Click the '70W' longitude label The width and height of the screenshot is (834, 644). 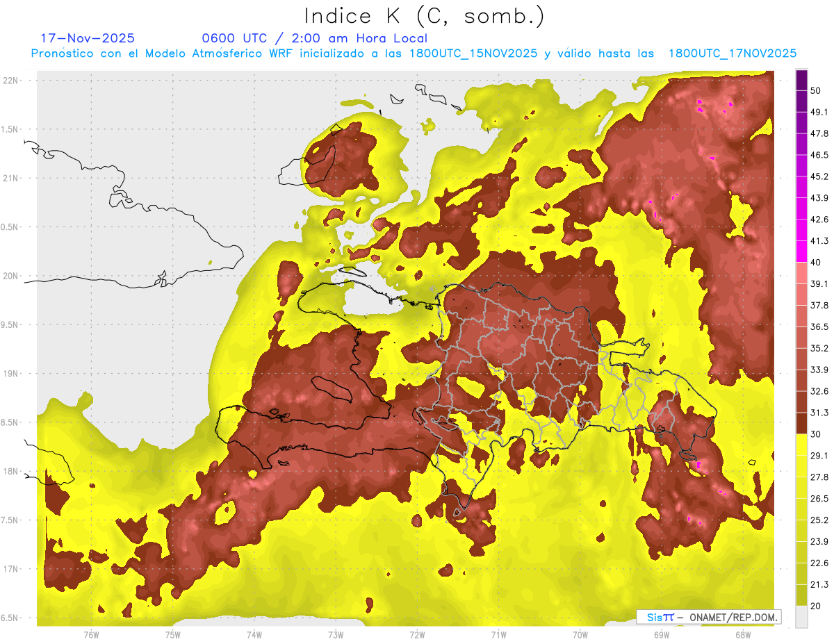(x=580, y=635)
